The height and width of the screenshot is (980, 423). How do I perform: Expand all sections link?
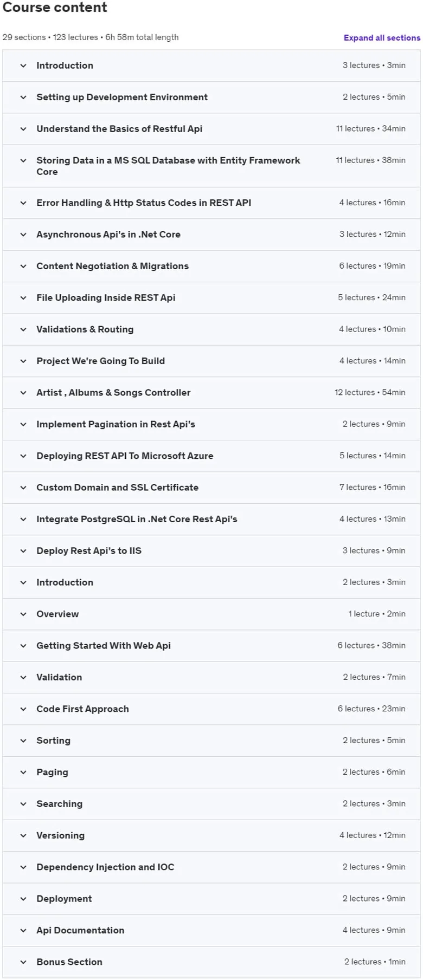click(382, 38)
